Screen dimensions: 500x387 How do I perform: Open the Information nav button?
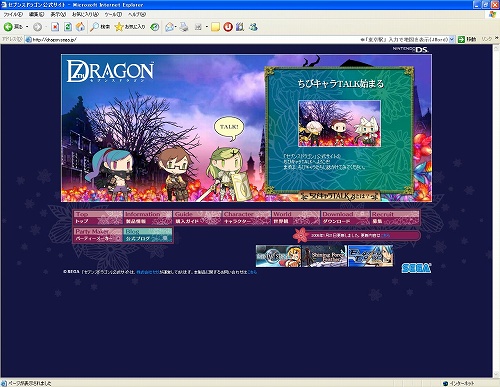pos(148,218)
